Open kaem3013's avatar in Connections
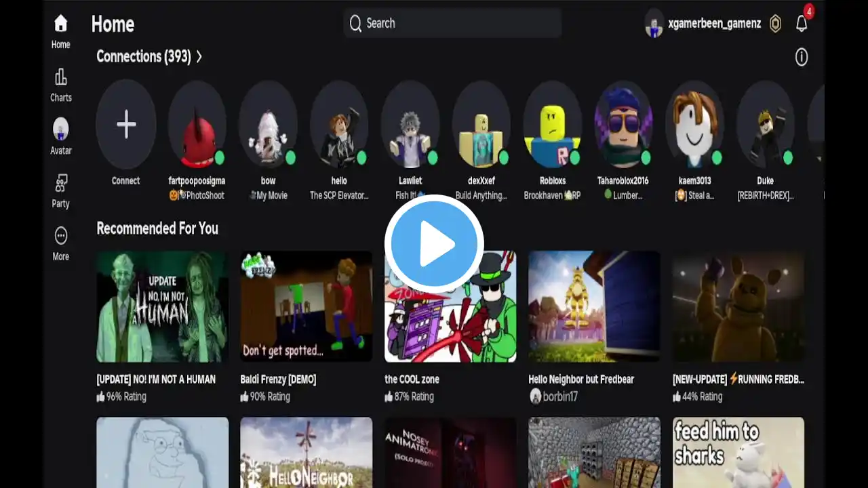The height and width of the screenshot is (488, 868). tap(694, 124)
